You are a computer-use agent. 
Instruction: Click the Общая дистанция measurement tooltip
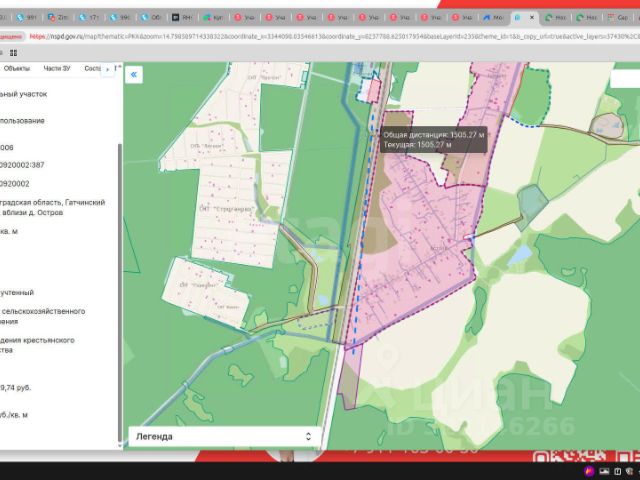(x=433, y=140)
